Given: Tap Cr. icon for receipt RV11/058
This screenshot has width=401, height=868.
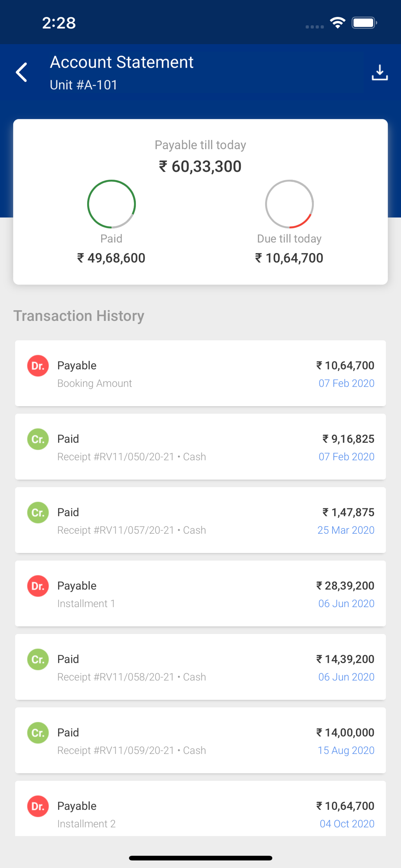Looking at the screenshot, I should tap(38, 659).
